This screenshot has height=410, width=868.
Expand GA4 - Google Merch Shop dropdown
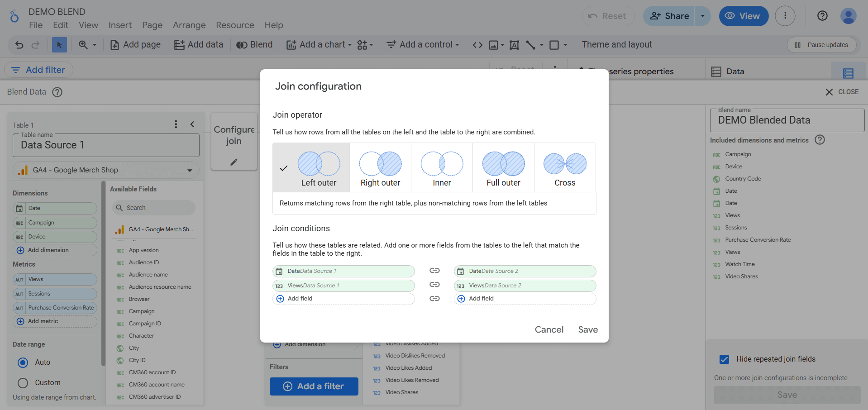[190, 170]
